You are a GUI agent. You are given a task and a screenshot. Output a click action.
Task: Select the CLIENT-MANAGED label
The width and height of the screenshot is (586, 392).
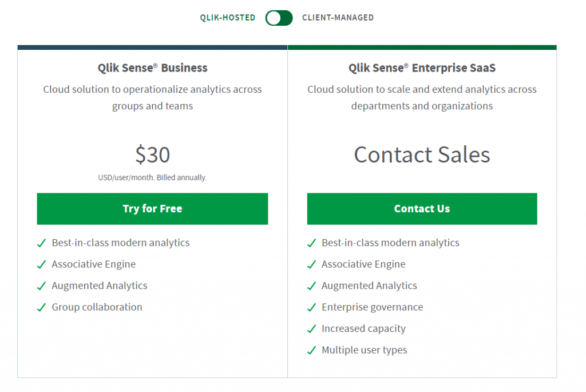point(338,18)
